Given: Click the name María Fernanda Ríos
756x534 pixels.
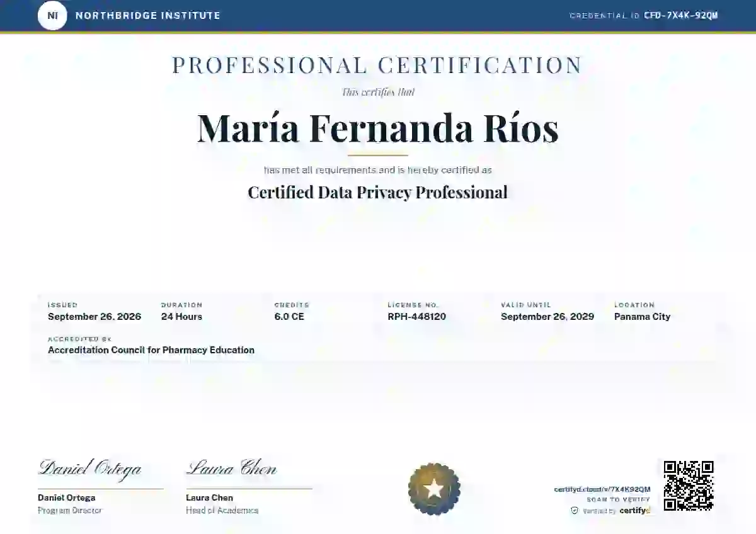Looking at the screenshot, I should tap(378, 128).
